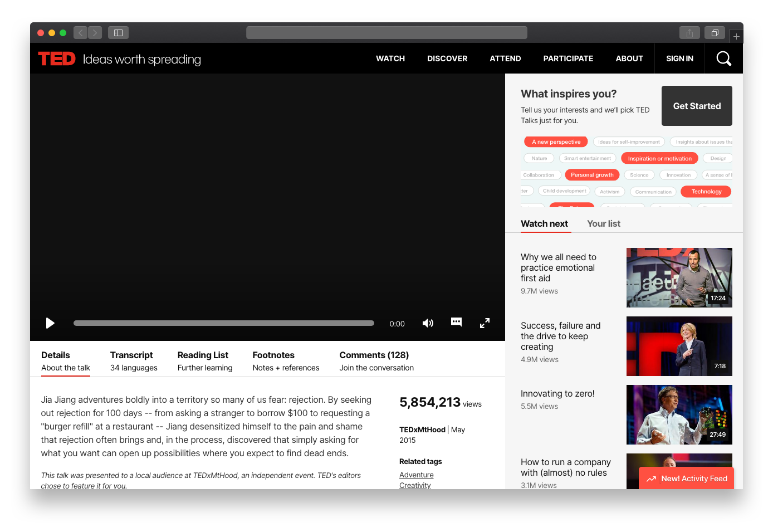Open the DISCOVER menu
This screenshot has height=532, width=773.
[447, 58]
